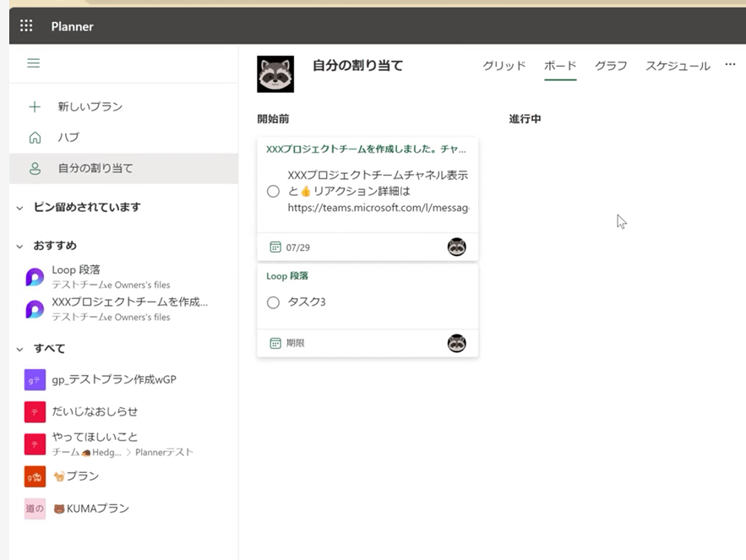The width and height of the screenshot is (746, 560).
Task: Switch to the グラフ view tab
Action: click(x=611, y=66)
